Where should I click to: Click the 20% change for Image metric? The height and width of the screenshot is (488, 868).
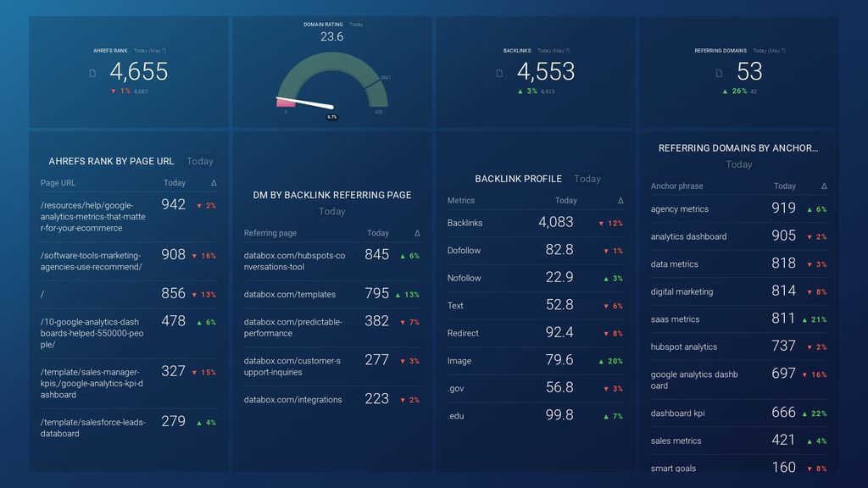pyautogui.click(x=610, y=361)
